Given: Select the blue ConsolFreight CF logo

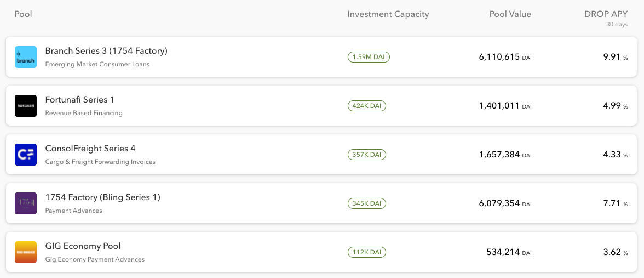Looking at the screenshot, I should pos(26,155).
